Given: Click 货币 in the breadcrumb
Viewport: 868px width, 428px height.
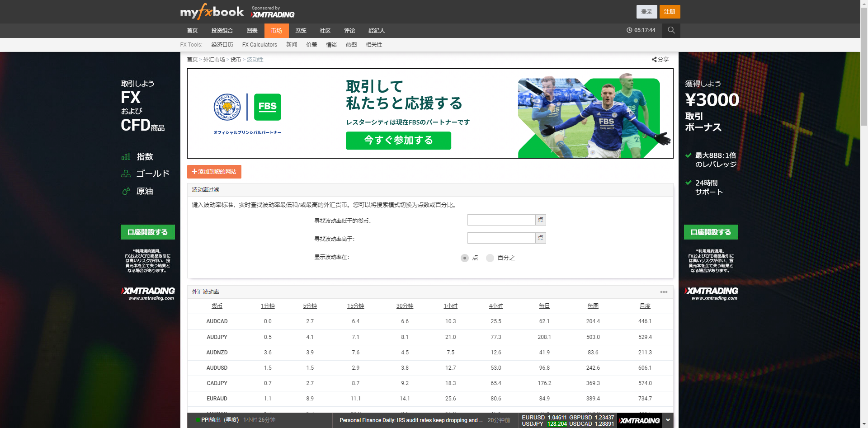Looking at the screenshot, I should 236,60.
